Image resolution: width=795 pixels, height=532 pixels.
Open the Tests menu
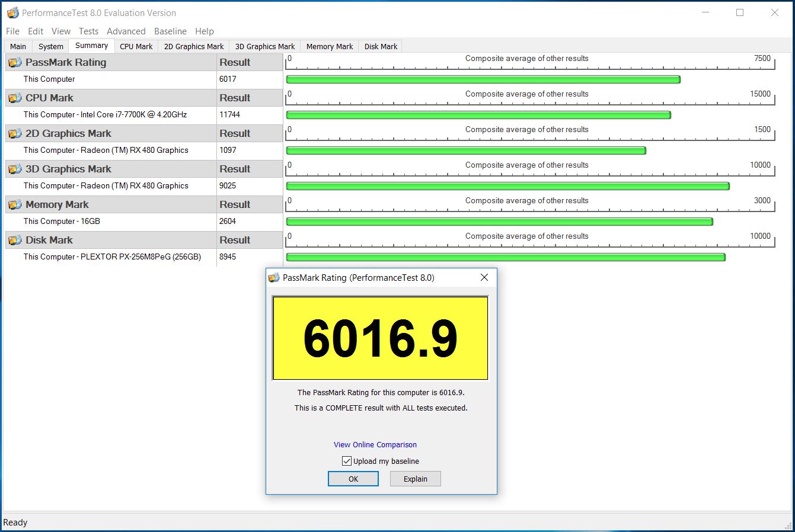point(88,31)
